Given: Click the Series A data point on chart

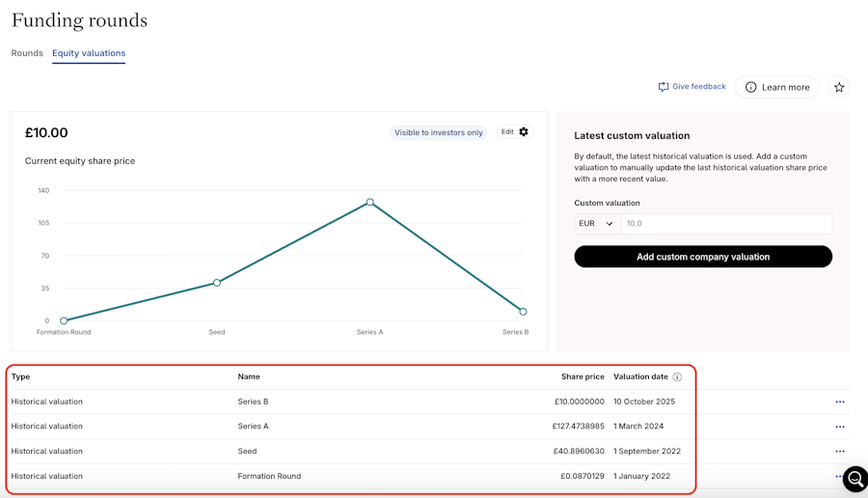Looking at the screenshot, I should (x=369, y=203).
